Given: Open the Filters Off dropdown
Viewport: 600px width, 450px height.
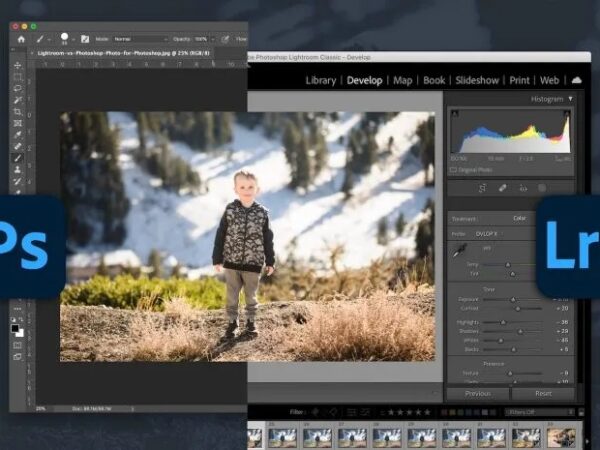Looking at the screenshot, I should coord(540,412).
